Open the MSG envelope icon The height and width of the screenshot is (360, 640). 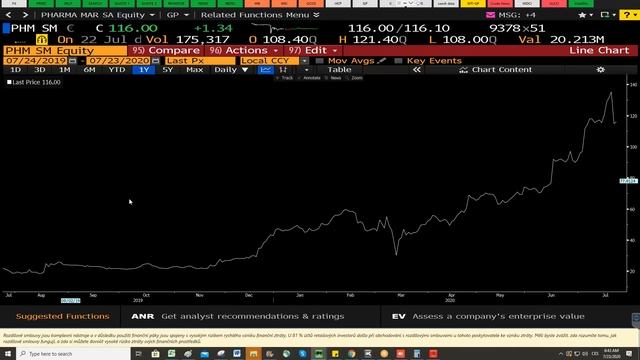tap(491, 15)
